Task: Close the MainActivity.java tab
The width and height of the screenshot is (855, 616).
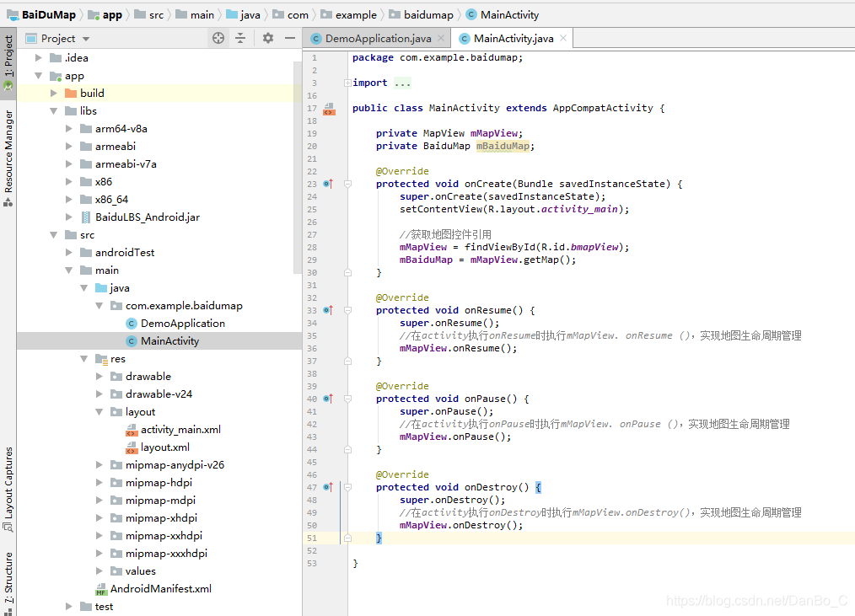Action: [x=563, y=38]
